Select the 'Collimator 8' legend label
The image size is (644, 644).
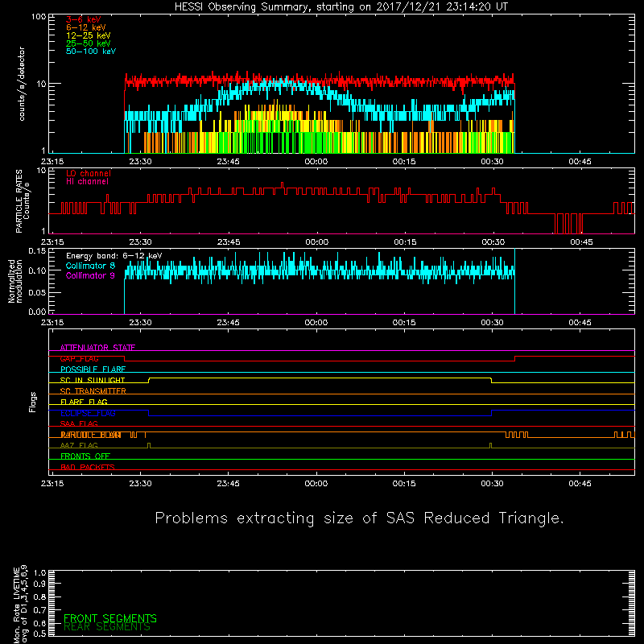coord(90,266)
